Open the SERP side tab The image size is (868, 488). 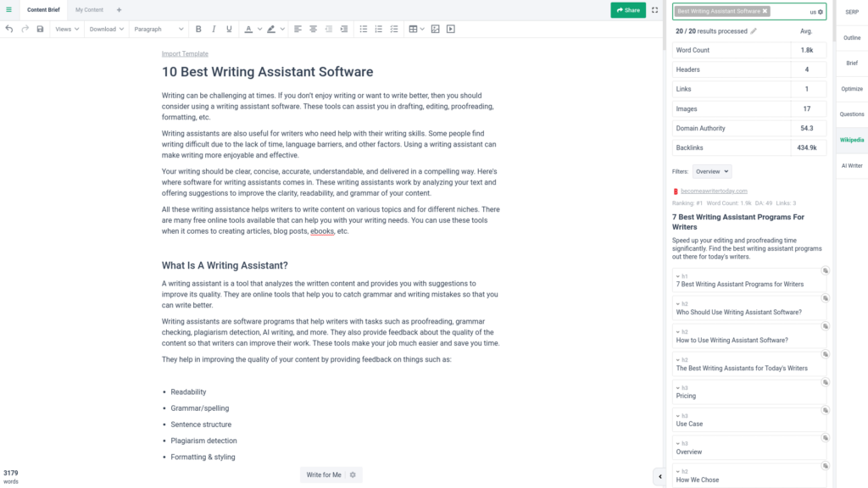pos(852,12)
